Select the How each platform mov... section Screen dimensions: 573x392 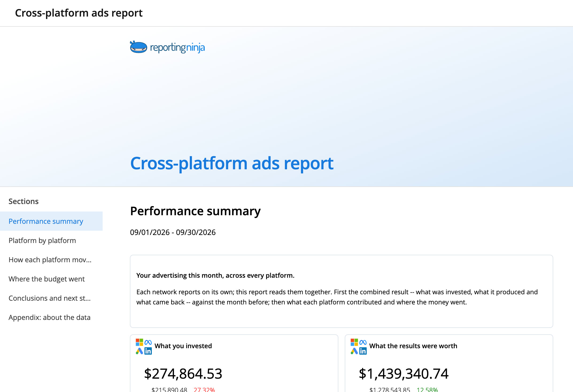click(51, 260)
